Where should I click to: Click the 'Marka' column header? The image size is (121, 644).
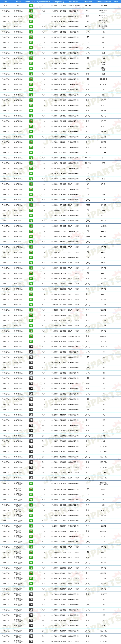pos(6,2)
